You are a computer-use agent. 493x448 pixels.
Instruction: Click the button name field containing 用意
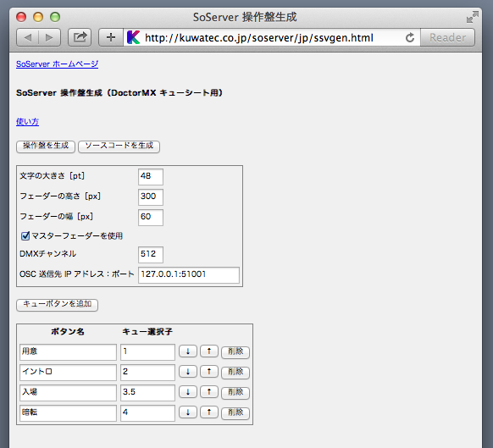point(68,352)
